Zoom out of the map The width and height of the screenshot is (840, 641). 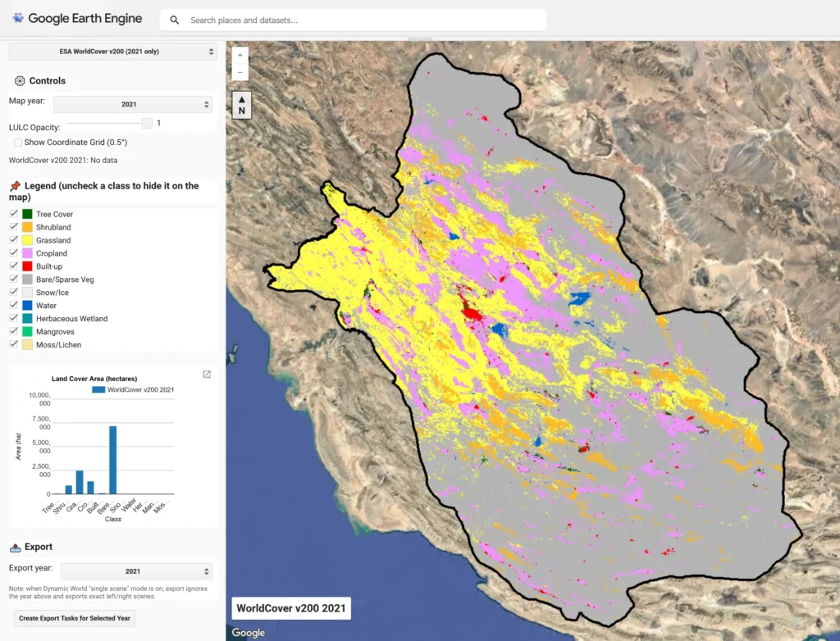pyautogui.click(x=240, y=72)
